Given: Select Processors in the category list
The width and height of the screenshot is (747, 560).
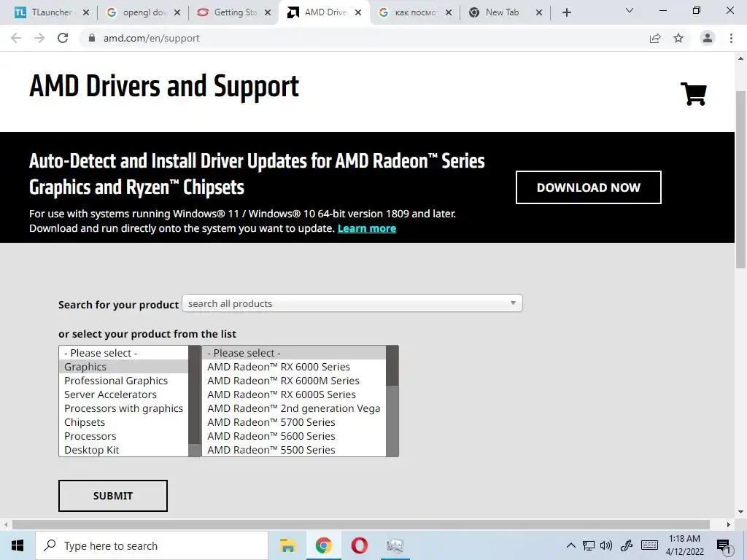Looking at the screenshot, I should click(123, 436).
